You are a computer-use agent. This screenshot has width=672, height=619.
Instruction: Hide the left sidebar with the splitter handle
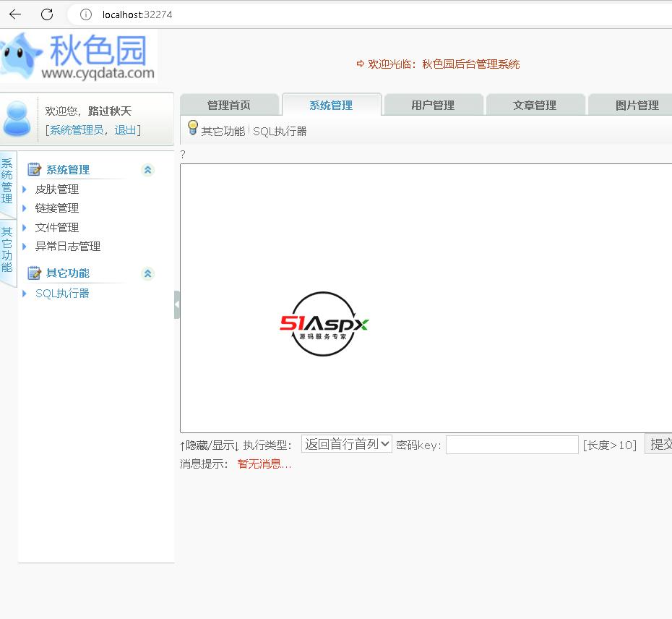176,304
